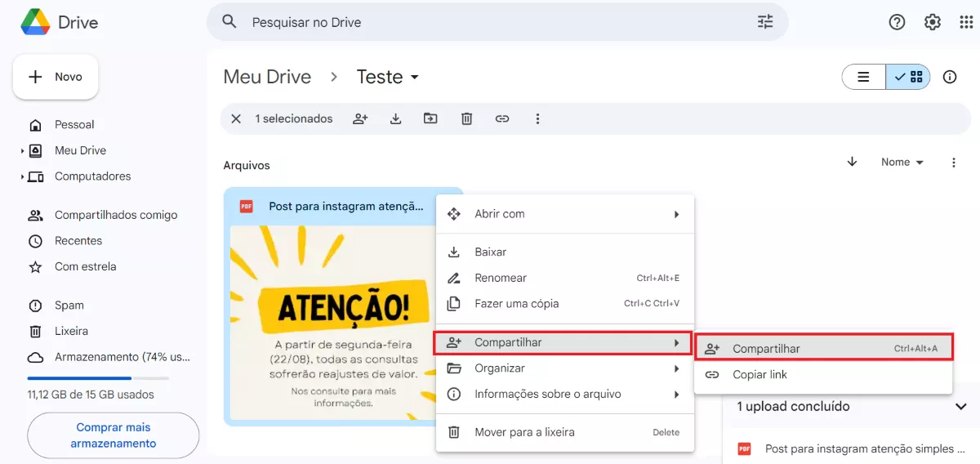Open the search filter options icon
980x464 pixels.
[x=765, y=22]
